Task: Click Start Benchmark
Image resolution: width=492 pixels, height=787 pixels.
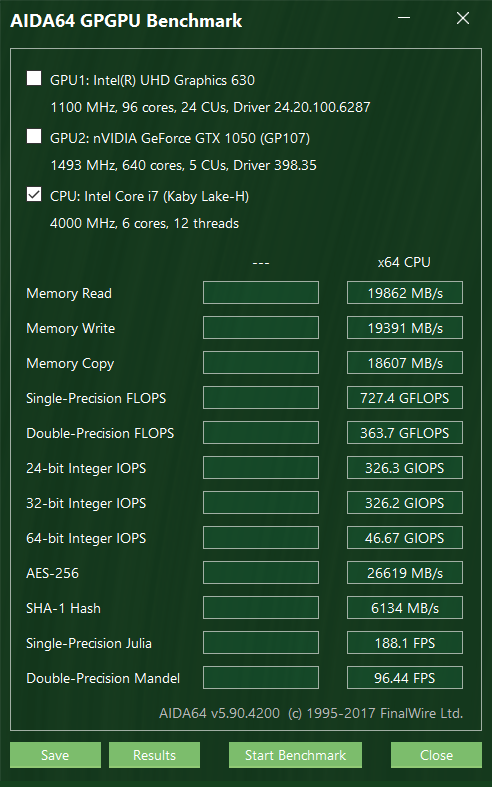Action: click(x=295, y=755)
